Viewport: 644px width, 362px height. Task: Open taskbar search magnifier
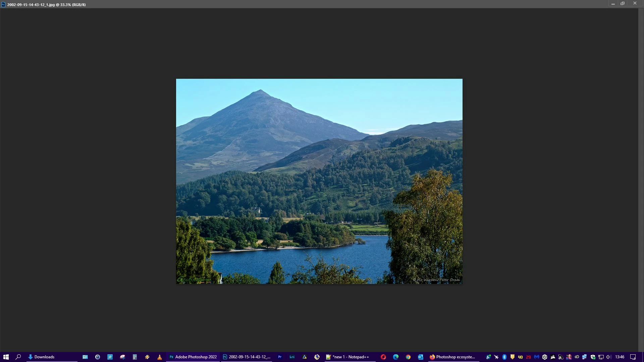18,357
